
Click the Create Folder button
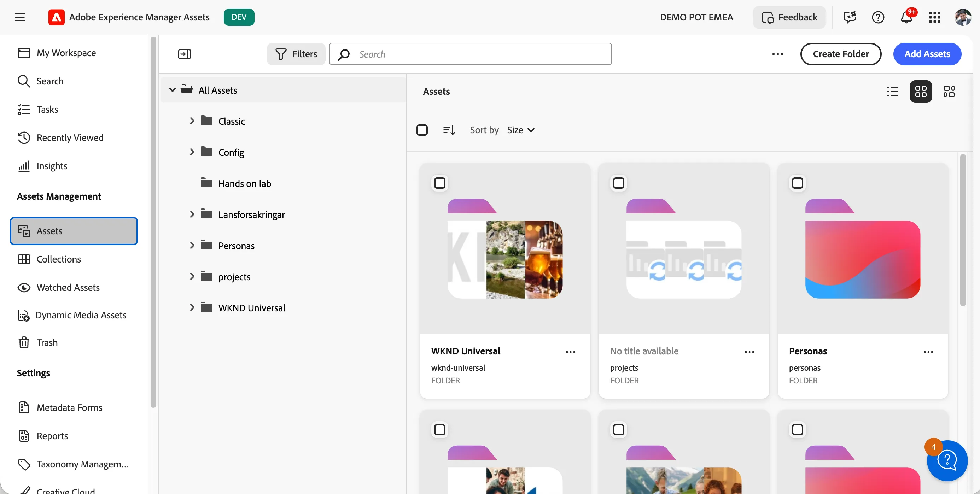841,54
